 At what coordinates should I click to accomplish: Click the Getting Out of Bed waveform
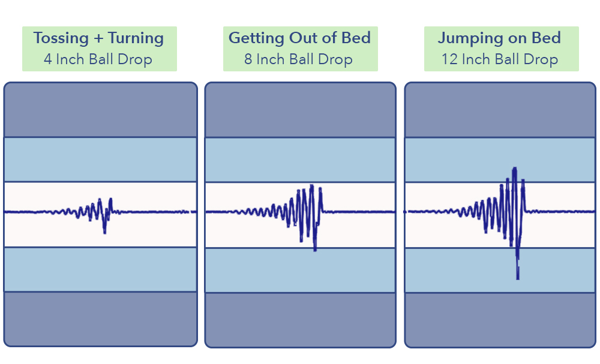pyautogui.click(x=301, y=216)
